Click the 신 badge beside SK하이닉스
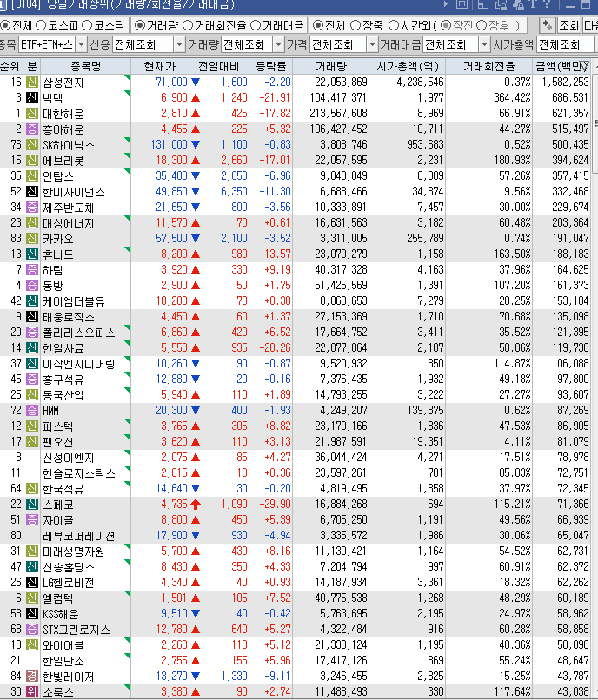Viewport: 598px width, 700px height. [x=32, y=145]
